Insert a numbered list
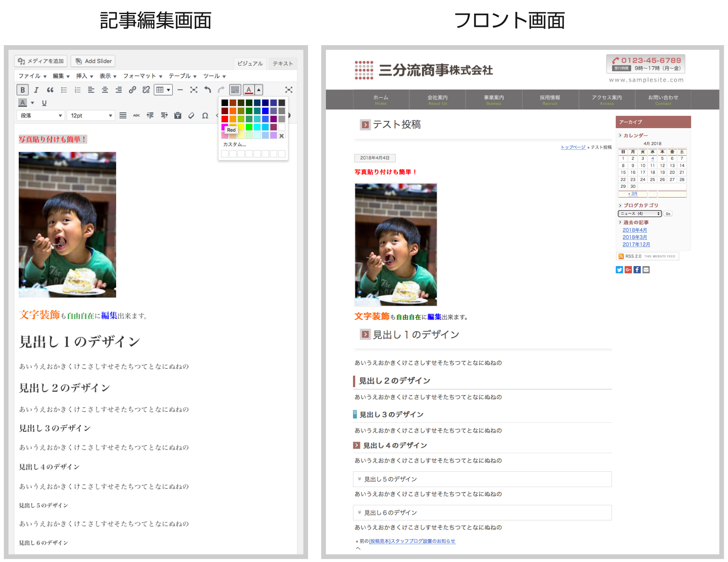Viewport: 728px width, 562px height. click(x=77, y=90)
